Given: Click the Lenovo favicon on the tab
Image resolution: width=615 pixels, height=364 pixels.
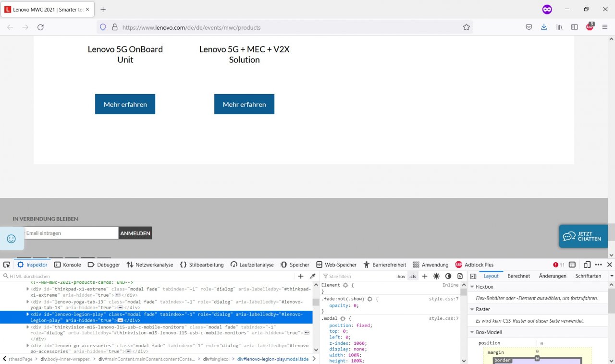Looking at the screenshot, I should click(x=8, y=9).
